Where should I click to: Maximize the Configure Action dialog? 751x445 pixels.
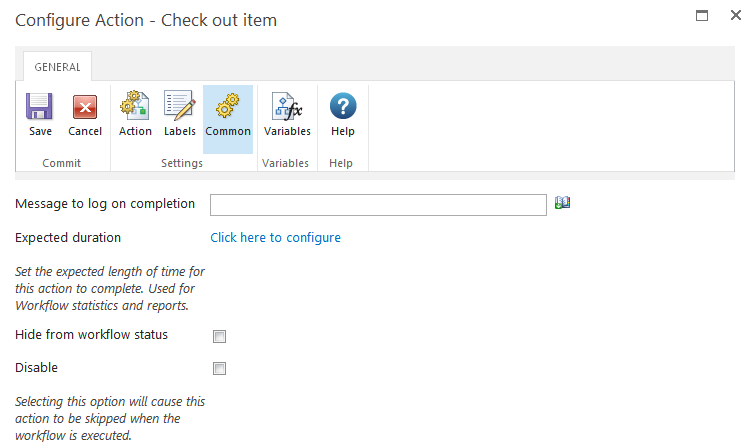pyautogui.click(x=702, y=16)
